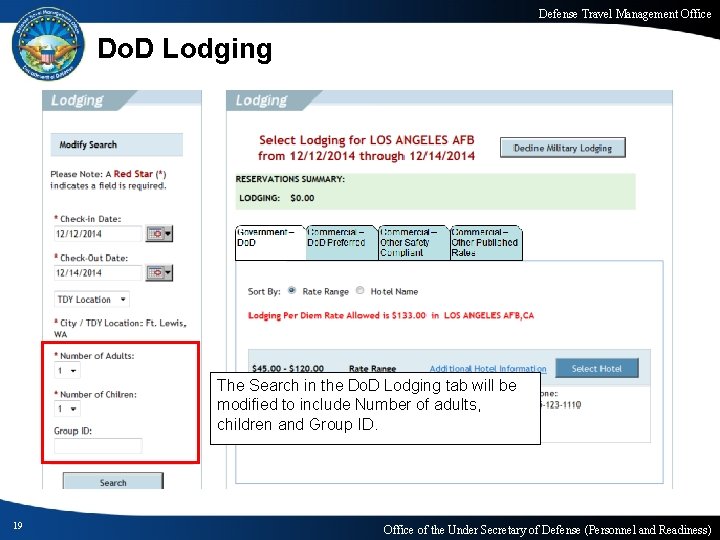Click the Group ID input field
The height and width of the screenshot is (540, 720).
click(x=98, y=446)
